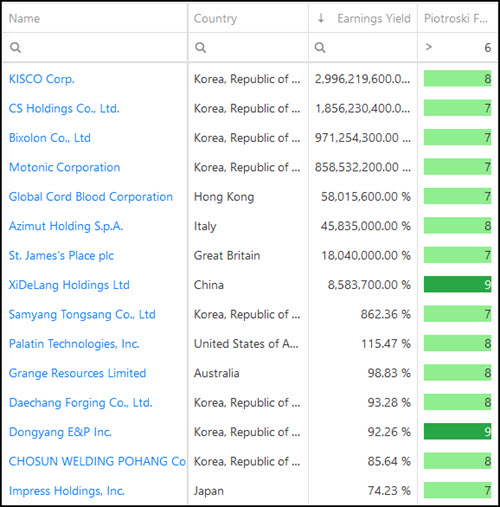Click the dark green score bar for XiDeLang
This screenshot has width=500, height=507.
point(457,284)
